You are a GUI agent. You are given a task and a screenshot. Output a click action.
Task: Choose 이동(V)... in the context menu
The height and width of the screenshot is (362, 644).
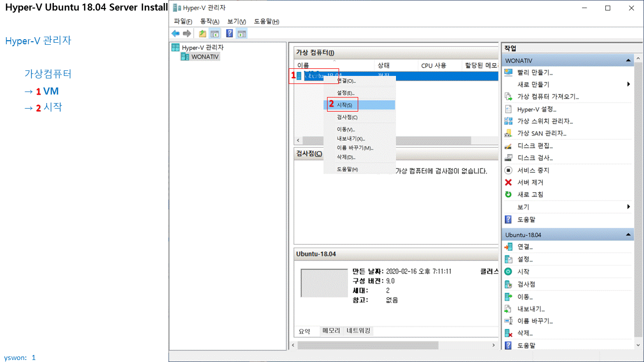[x=359, y=130]
